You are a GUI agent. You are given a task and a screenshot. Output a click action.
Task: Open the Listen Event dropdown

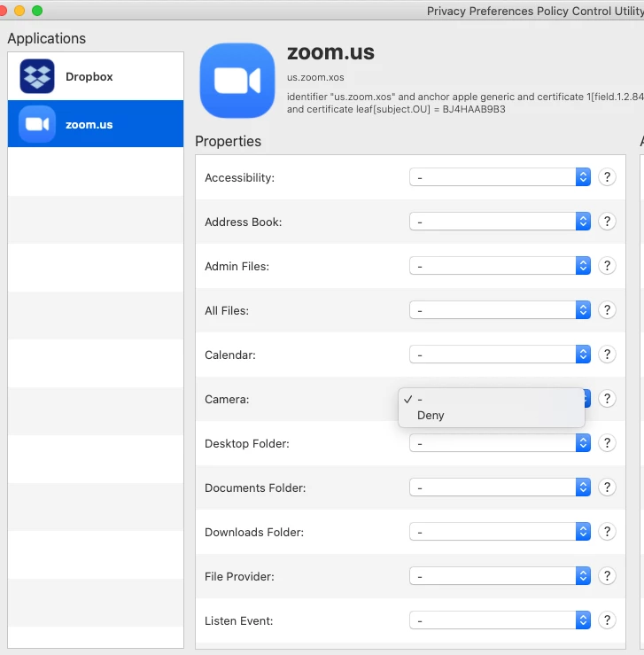[x=500, y=620]
